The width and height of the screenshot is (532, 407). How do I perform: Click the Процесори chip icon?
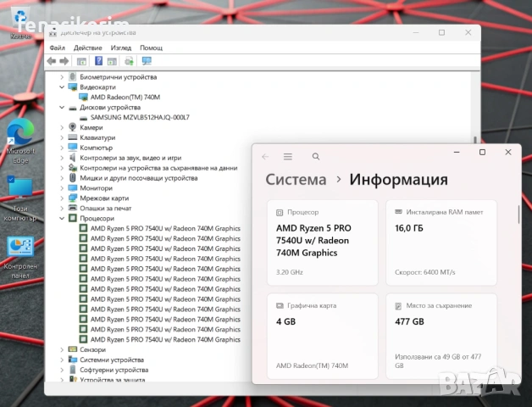click(73, 218)
